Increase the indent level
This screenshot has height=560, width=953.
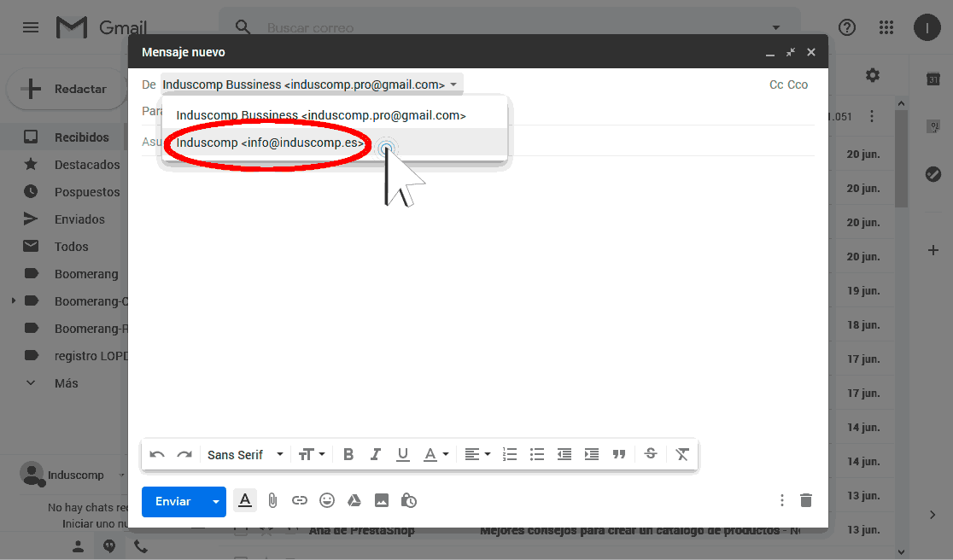(592, 454)
